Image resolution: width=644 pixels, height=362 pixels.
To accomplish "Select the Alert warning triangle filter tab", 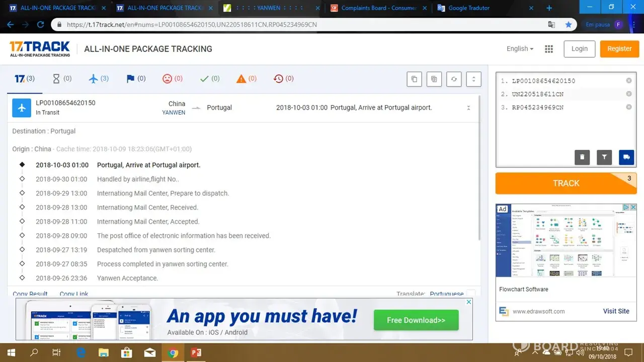I will point(247,78).
